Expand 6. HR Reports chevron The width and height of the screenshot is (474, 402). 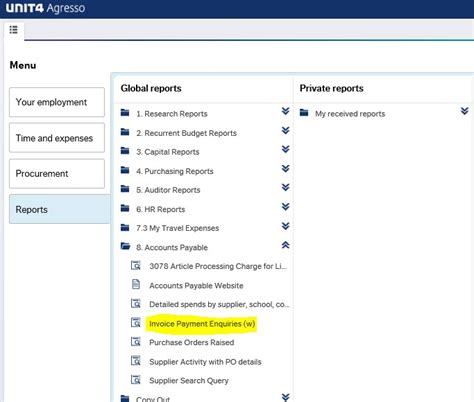coord(285,207)
